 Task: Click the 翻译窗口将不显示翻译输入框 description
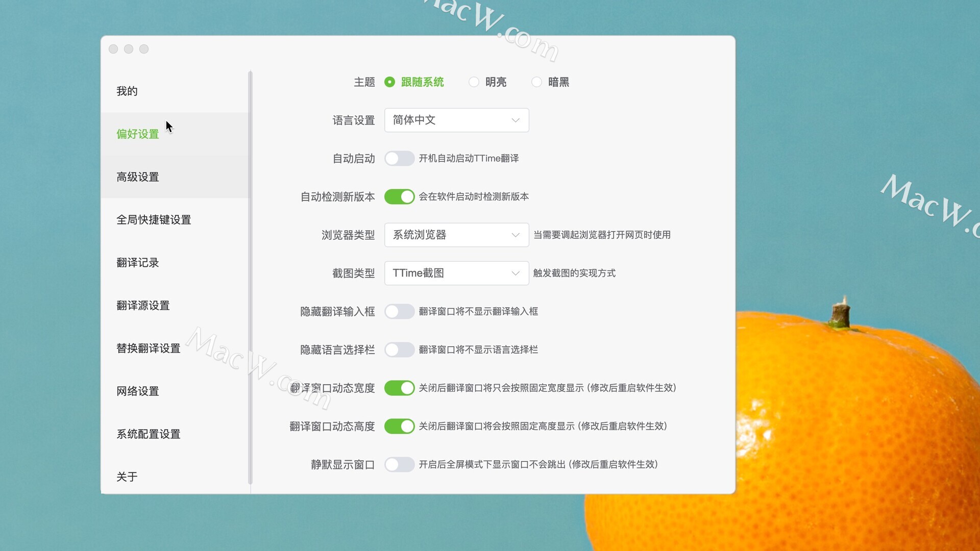click(x=478, y=312)
